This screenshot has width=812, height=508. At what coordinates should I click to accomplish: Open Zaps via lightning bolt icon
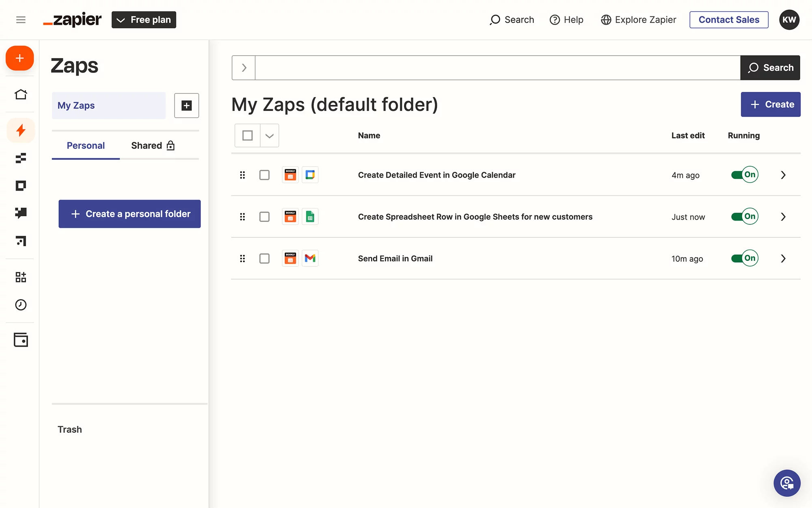click(21, 130)
